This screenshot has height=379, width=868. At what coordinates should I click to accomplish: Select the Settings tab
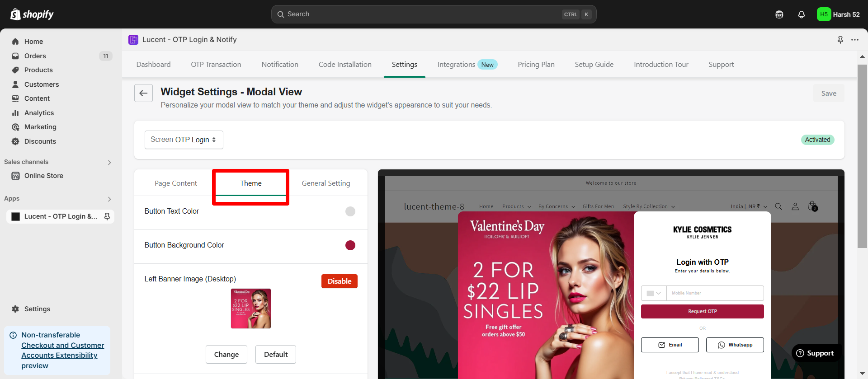405,65
